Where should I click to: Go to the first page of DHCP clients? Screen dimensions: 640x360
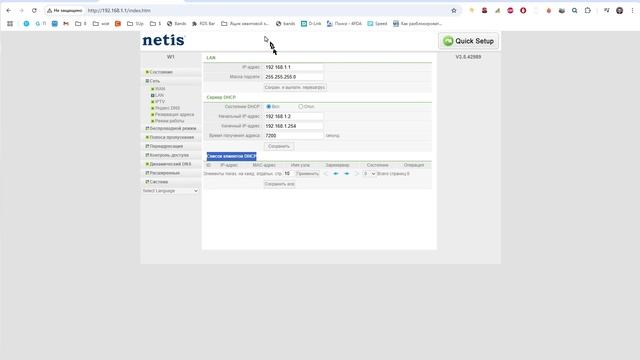pyautogui.click(x=326, y=174)
